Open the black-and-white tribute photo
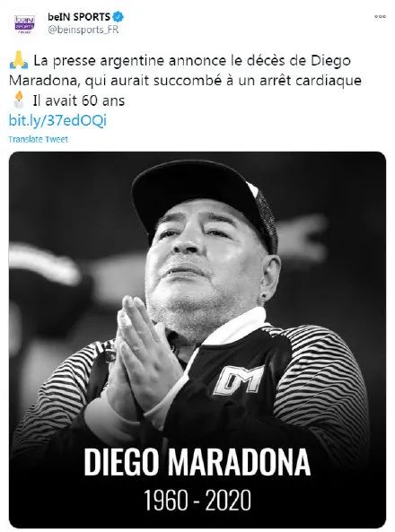Viewport: 395px width, 532px height. (x=197, y=340)
